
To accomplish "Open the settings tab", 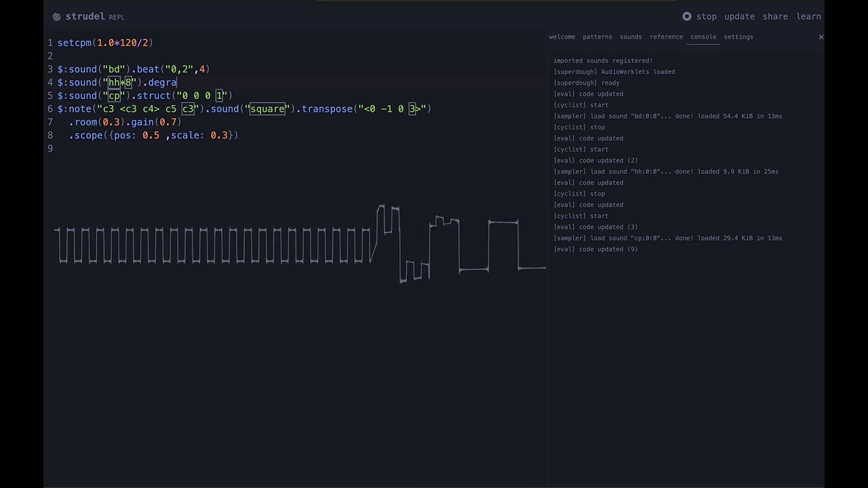I will click(738, 37).
